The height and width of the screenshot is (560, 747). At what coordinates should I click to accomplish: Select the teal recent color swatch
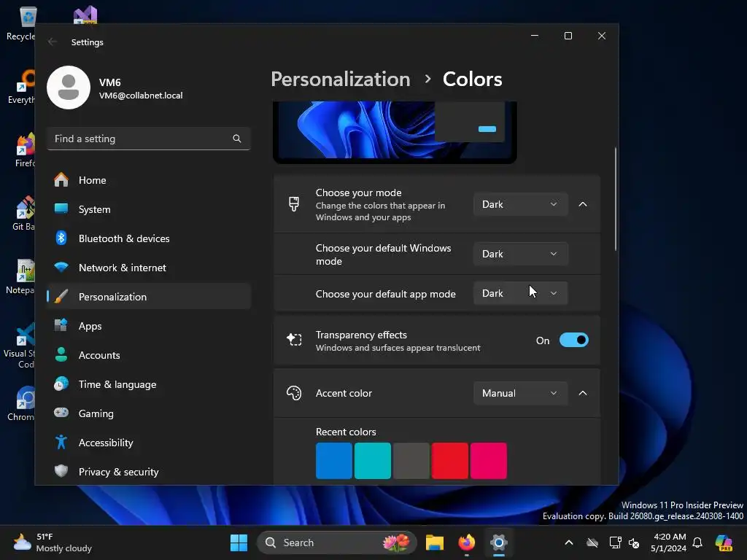[373, 461]
